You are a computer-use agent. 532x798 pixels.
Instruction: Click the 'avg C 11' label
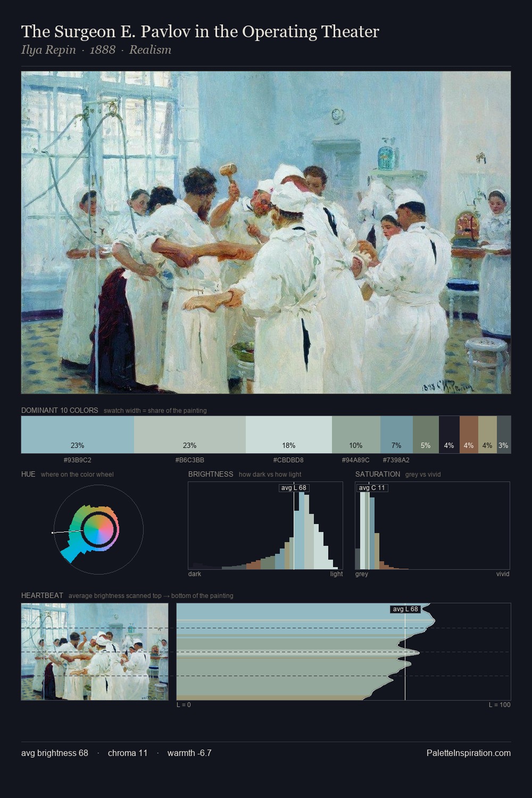[x=372, y=488]
